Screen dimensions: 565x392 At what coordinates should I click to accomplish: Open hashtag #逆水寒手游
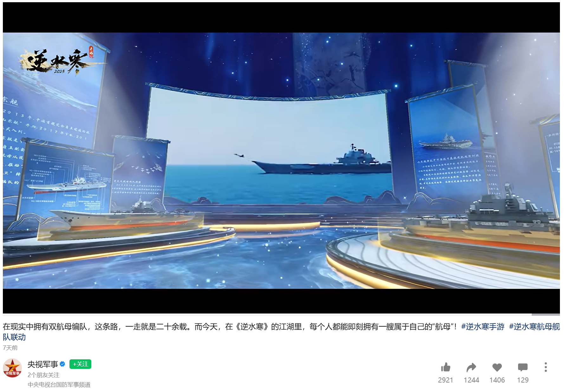coord(483,326)
